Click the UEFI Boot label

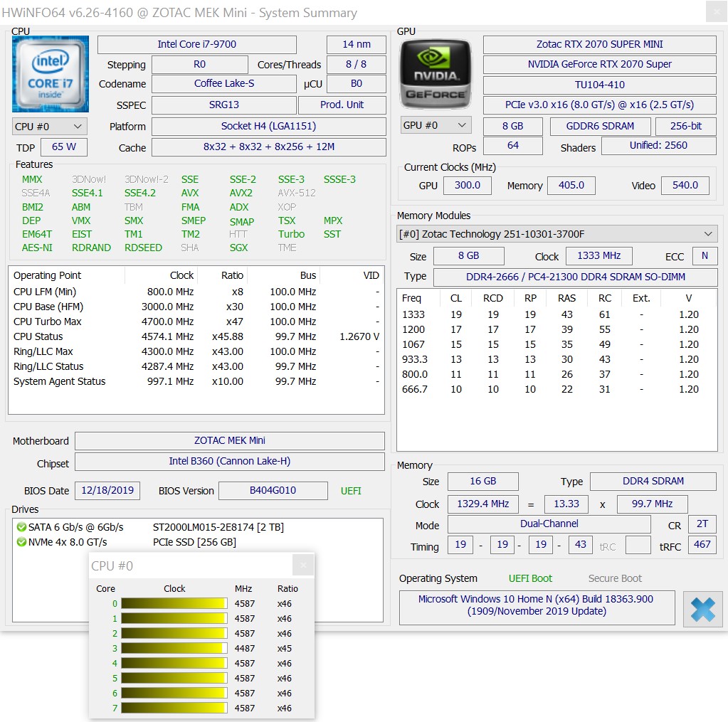[x=530, y=578]
